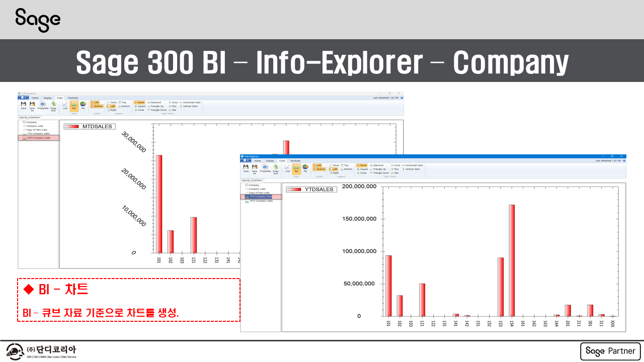Select Bar chart style in YTDSALES window

(x=296, y=168)
